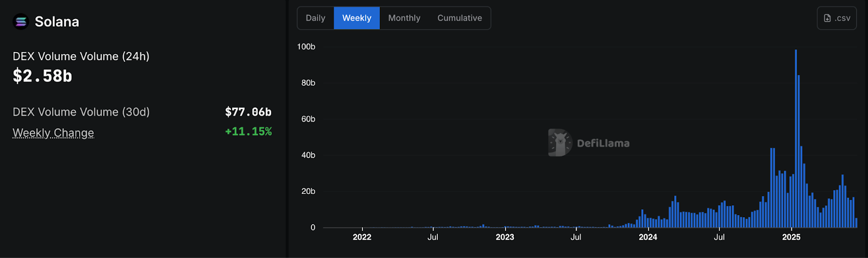Click the 2022 x-axis label

click(x=362, y=237)
